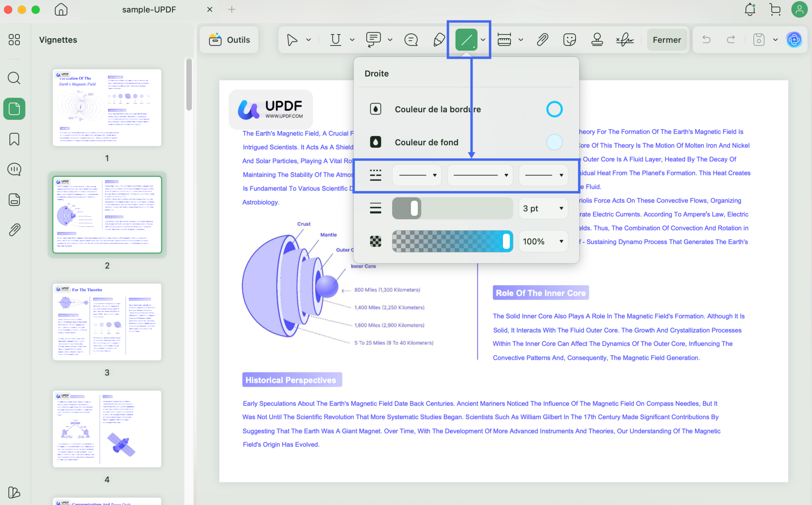The width and height of the screenshot is (812, 505).
Task: Open the line start style dropdown
Action: click(417, 175)
